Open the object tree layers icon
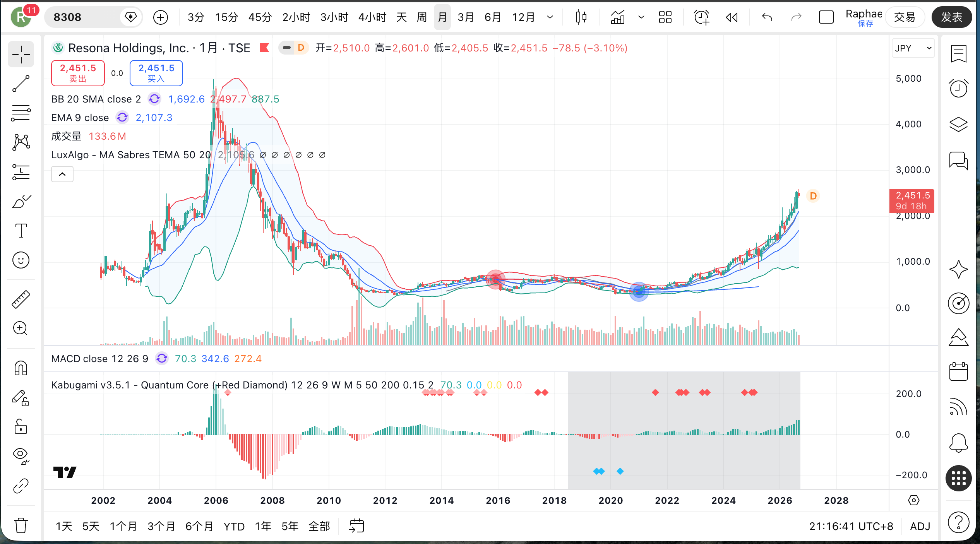 pos(958,125)
